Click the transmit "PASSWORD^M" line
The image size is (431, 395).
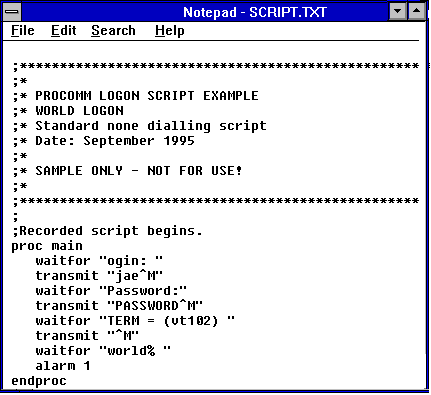[x=119, y=306]
